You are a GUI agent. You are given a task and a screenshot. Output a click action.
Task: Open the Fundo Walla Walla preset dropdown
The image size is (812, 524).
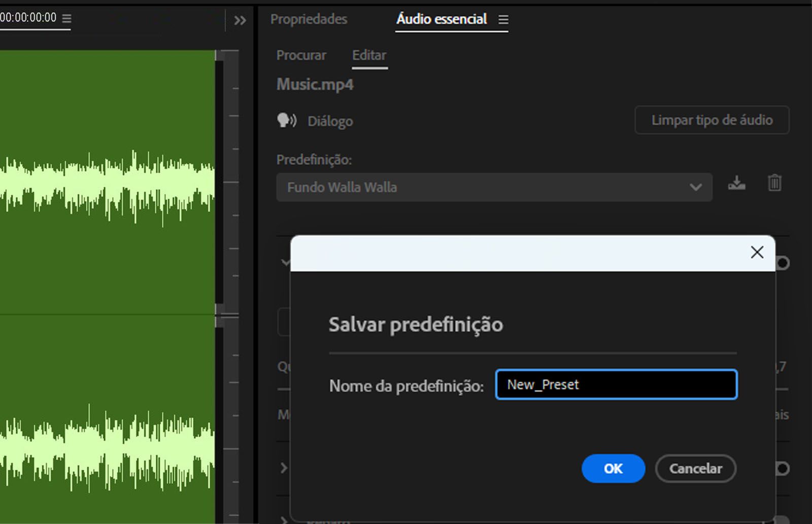tap(695, 187)
